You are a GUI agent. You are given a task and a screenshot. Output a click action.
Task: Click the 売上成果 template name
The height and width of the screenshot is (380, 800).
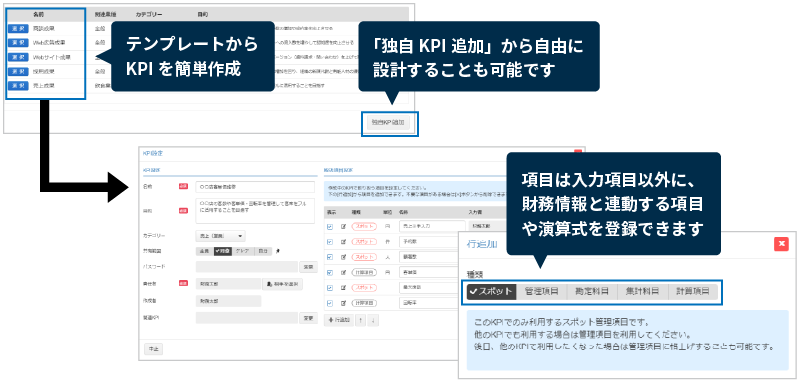44,86
